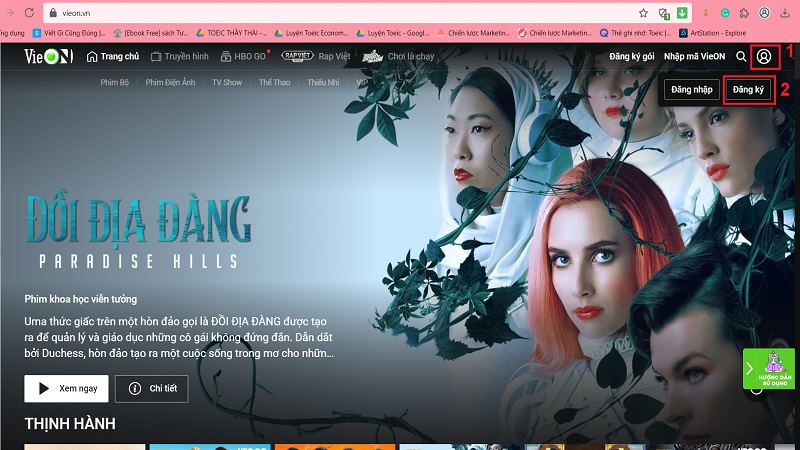Select the TV Show category
This screenshot has height=450, width=800.
click(226, 82)
